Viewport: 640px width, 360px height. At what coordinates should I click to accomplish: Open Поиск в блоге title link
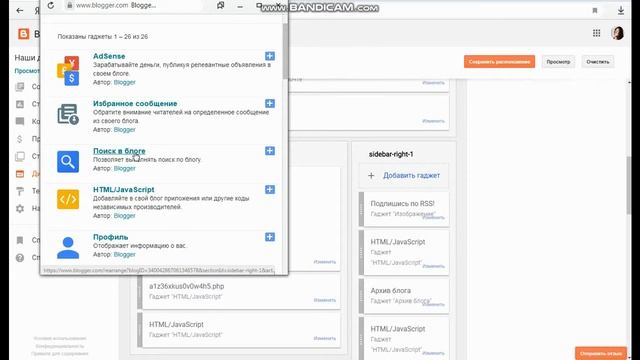[x=119, y=151]
